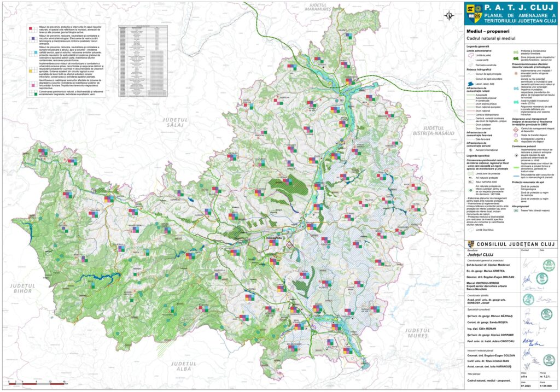Image resolution: width=560 pixels, height=392 pixels.
Task: Click the Centru de management integrat legend icon
Action: (515, 130)
